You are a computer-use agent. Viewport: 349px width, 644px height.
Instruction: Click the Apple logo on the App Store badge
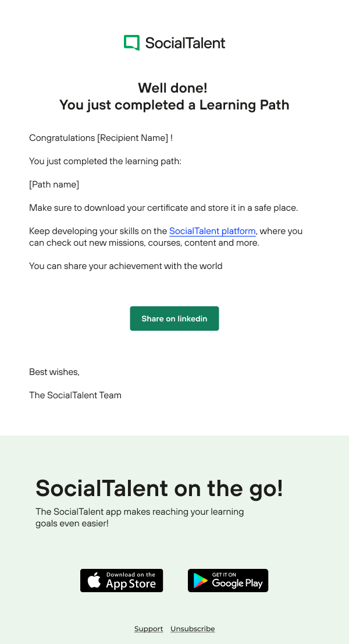point(94,581)
